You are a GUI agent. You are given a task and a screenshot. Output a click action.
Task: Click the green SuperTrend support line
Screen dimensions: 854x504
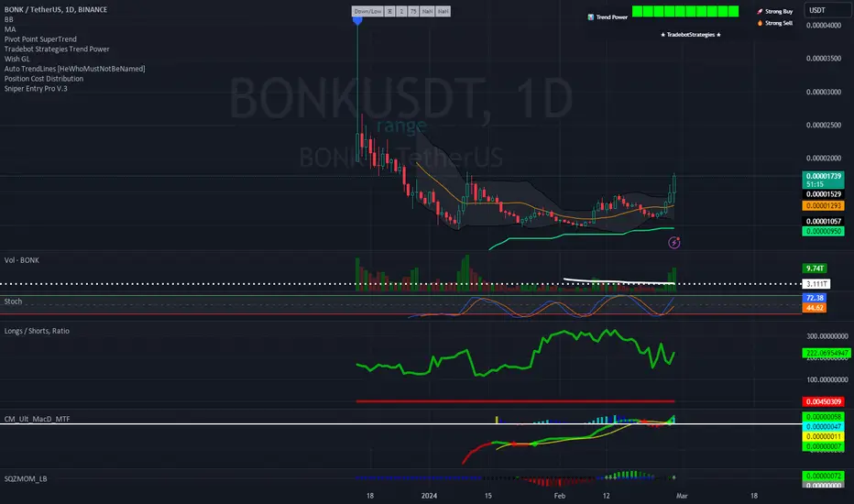[x=583, y=235]
